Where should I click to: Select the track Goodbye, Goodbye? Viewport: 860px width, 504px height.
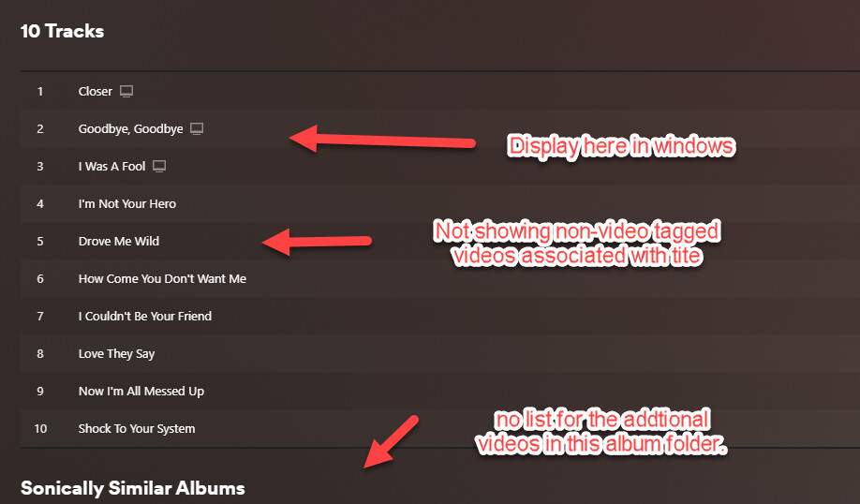(130, 129)
